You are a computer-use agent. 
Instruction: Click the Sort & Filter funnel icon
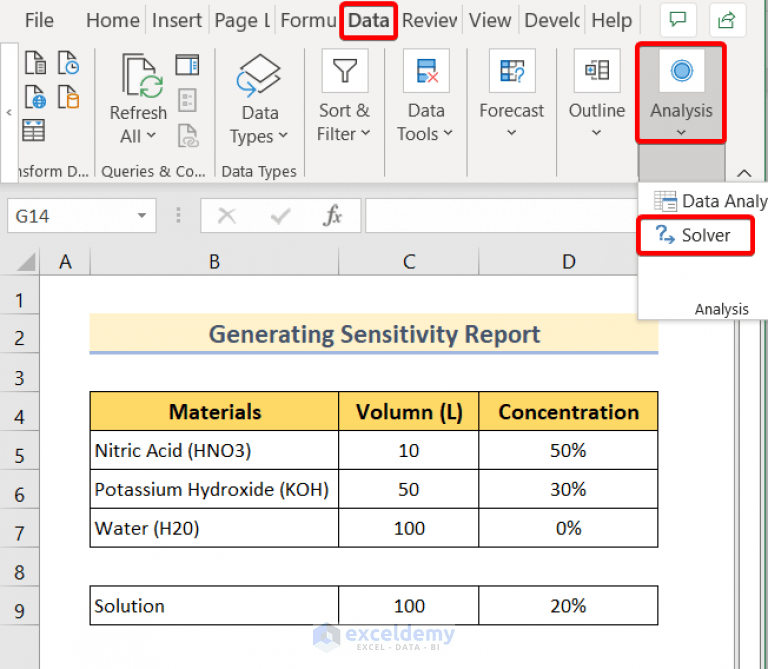coord(345,71)
